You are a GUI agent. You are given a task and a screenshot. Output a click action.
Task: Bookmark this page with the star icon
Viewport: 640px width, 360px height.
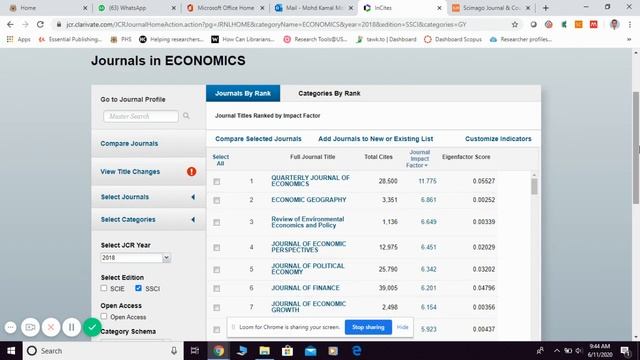tap(515, 24)
